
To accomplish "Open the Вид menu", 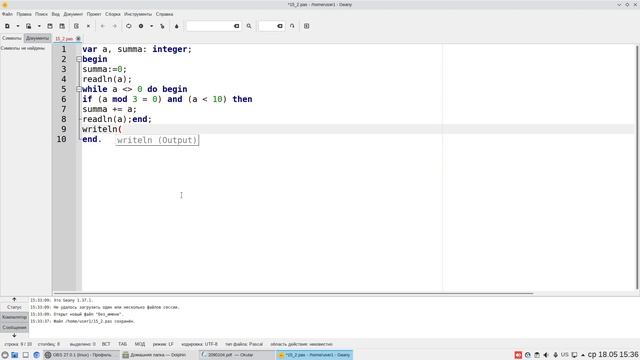I will (56, 14).
